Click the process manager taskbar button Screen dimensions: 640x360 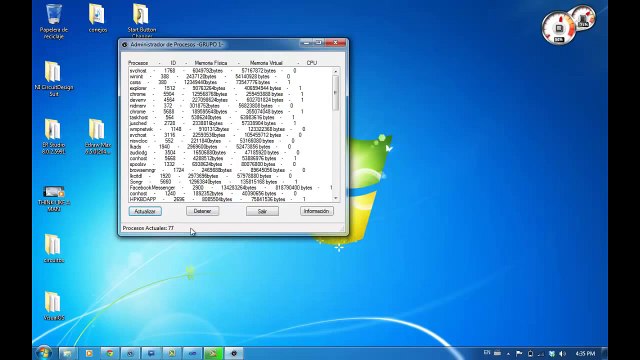234,353
